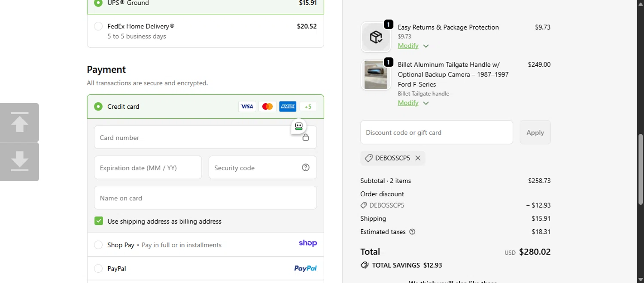The width and height of the screenshot is (644, 283).
Task: Remove the DEBOSSCP5 discount code
Action: (x=418, y=158)
